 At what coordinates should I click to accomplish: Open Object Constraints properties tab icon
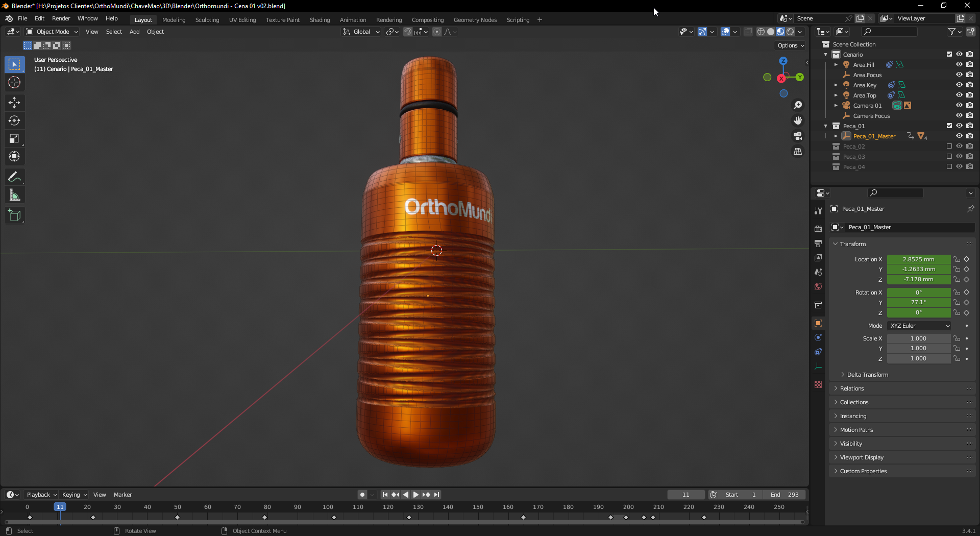[818, 352]
